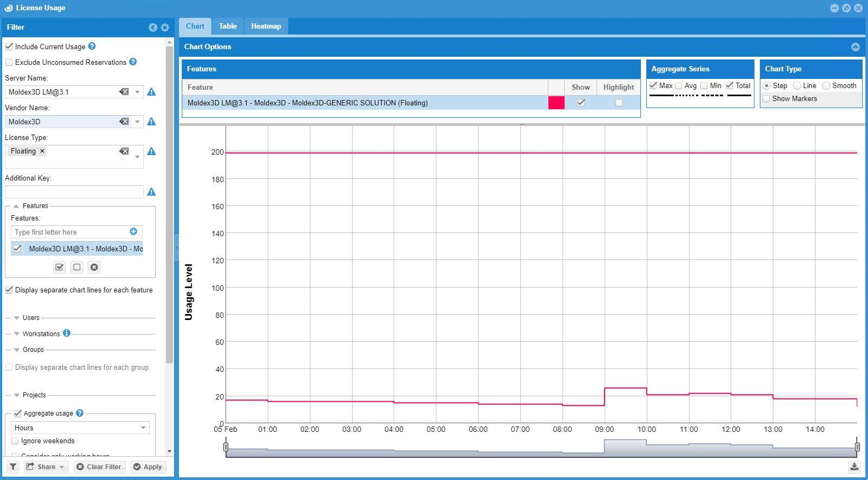Screen dimensions: 868x480
Task: Open the Server Name dropdown
Action: click(x=137, y=92)
